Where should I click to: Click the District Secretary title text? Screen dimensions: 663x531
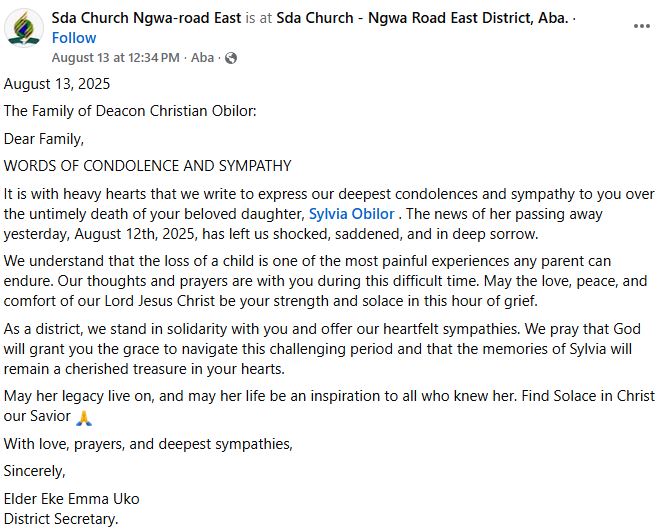61,518
